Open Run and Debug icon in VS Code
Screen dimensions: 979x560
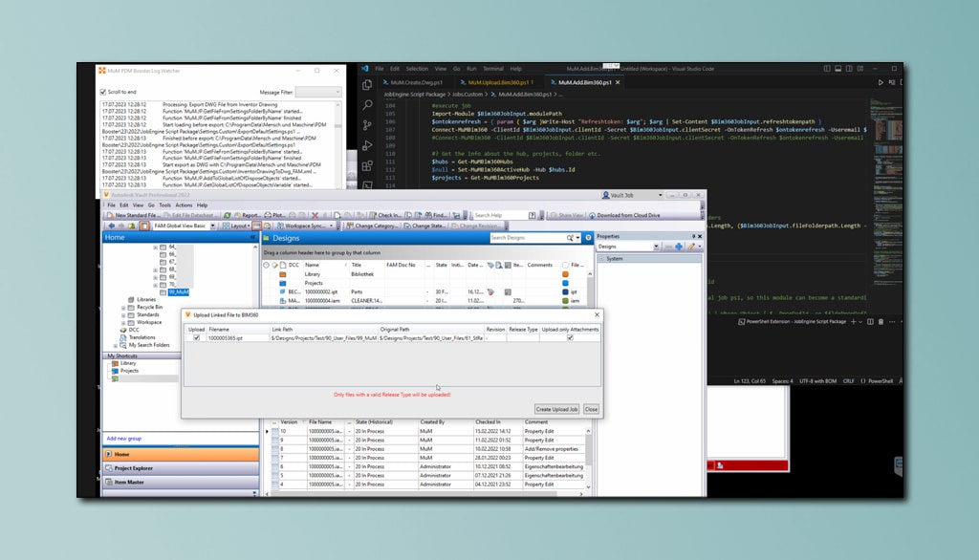pos(369,146)
